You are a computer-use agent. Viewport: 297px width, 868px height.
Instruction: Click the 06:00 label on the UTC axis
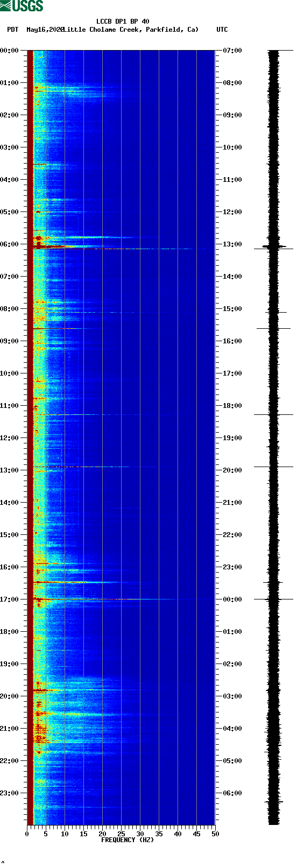click(232, 793)
